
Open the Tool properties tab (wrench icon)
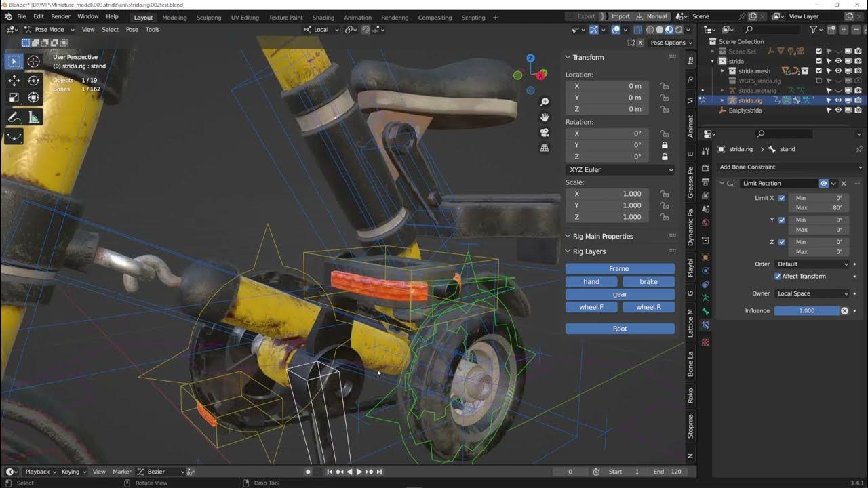(705, 151)
